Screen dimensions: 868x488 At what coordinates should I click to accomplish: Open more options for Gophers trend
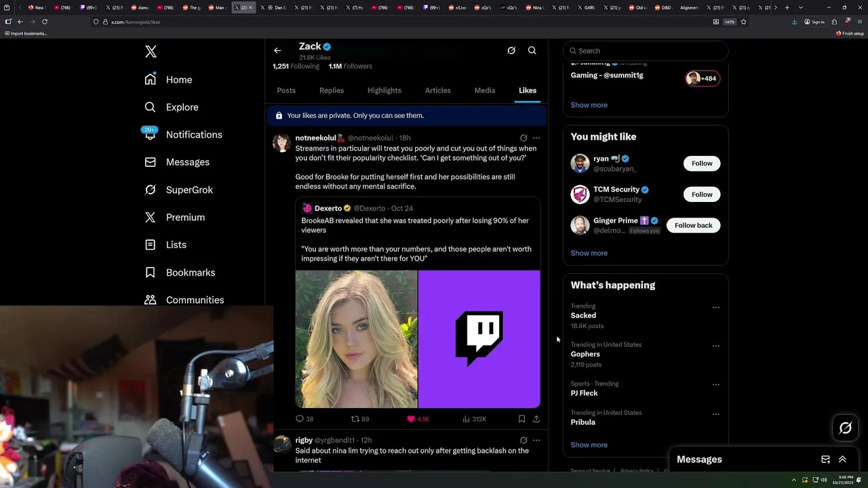716,346
